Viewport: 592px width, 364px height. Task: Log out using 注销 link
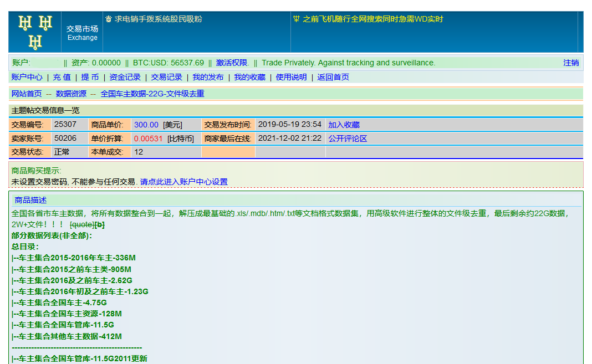tap(571, 63)
